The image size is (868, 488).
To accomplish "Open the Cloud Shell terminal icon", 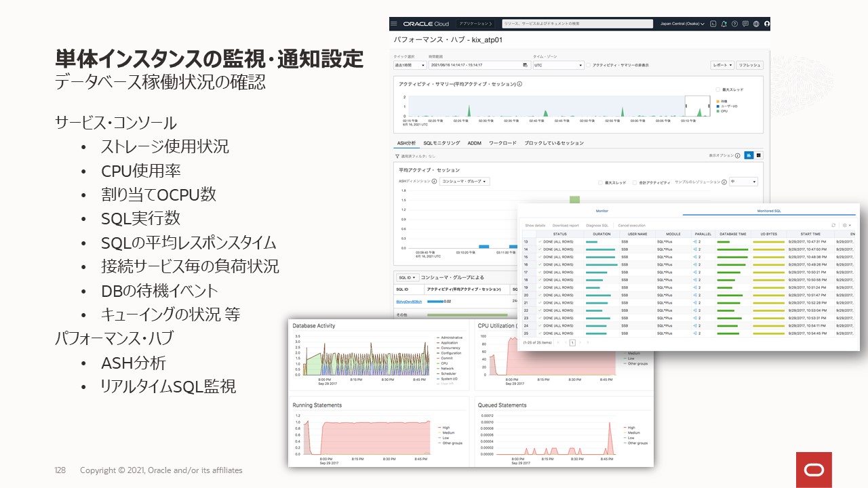I will tap(713, 24).
